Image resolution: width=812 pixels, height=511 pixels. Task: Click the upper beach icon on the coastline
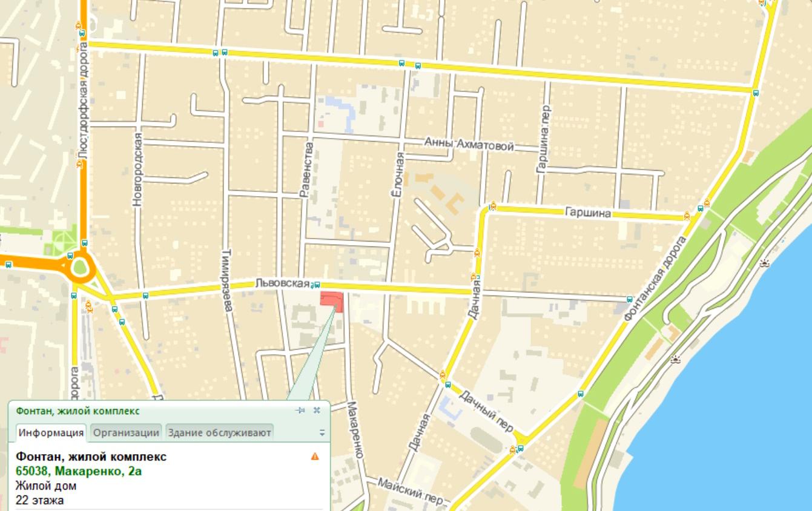[764, 263]
